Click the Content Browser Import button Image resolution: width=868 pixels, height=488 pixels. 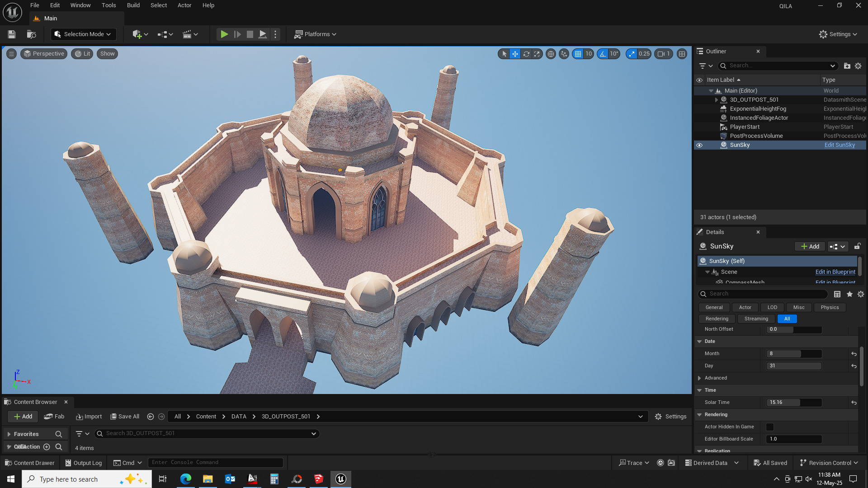pyautogui.click(x=89, y=417)
